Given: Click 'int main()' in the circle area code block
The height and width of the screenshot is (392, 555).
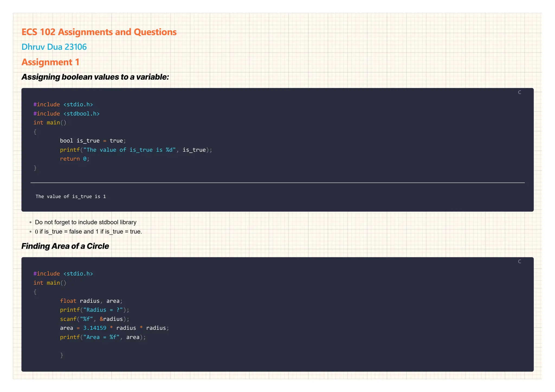Looking at the screenshot, I should (50, 283).
